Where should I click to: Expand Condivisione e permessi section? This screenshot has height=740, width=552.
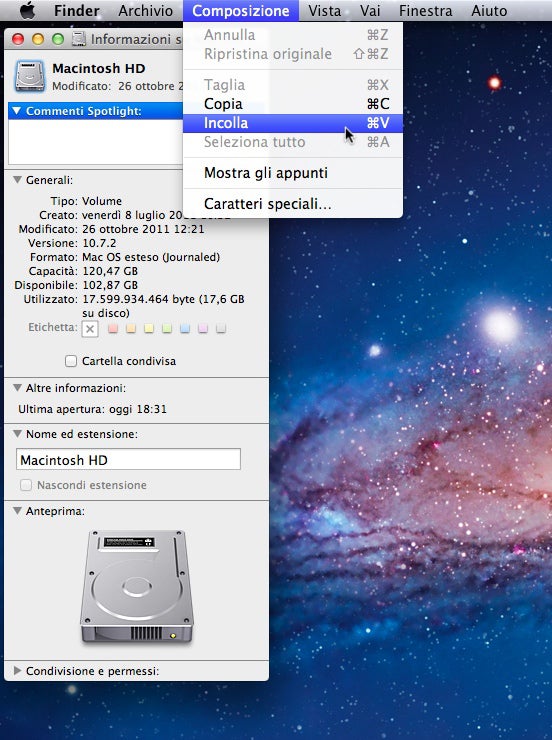point(17,671)
